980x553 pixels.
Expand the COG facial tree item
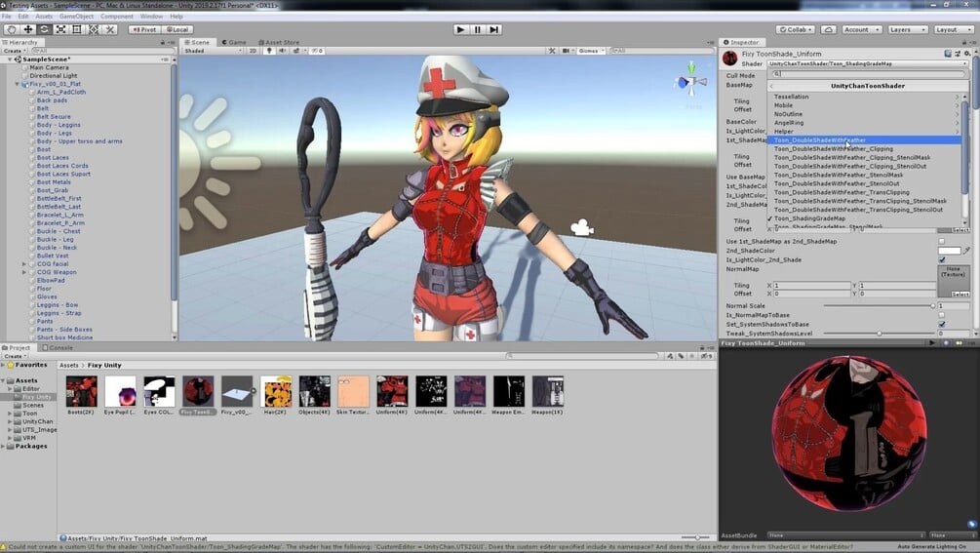(24, 264)
